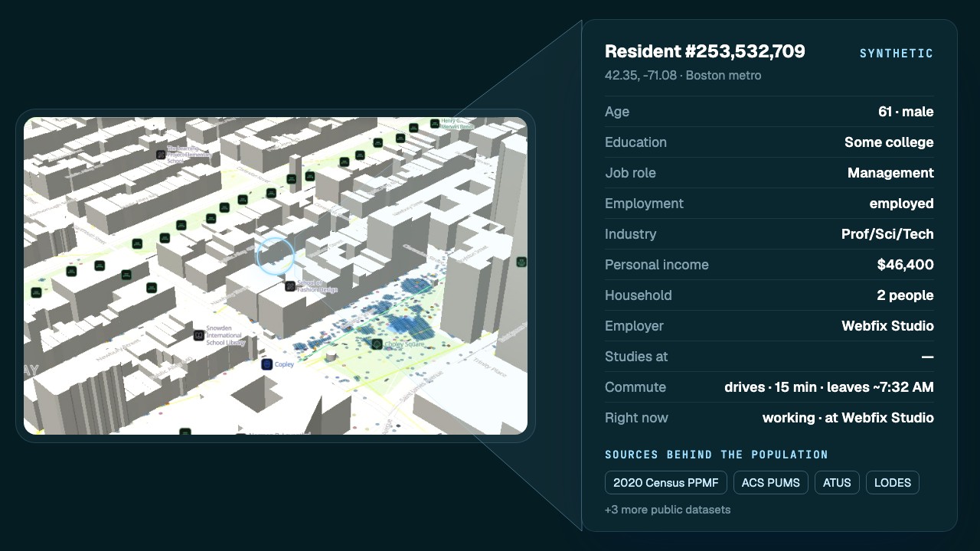This screenshot has width=980, height=551.
Task: Click the Sources Behind The Population heading
Action: (717, 455)
